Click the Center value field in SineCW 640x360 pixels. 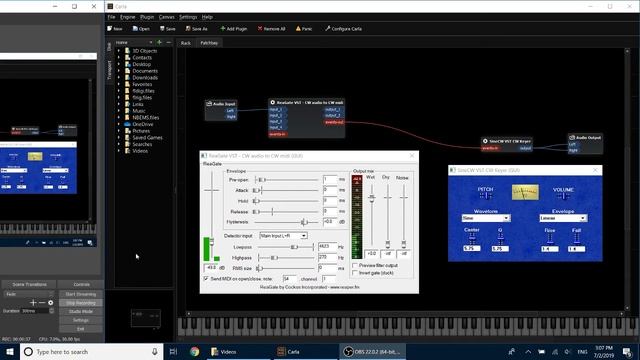tap(472, 248)
